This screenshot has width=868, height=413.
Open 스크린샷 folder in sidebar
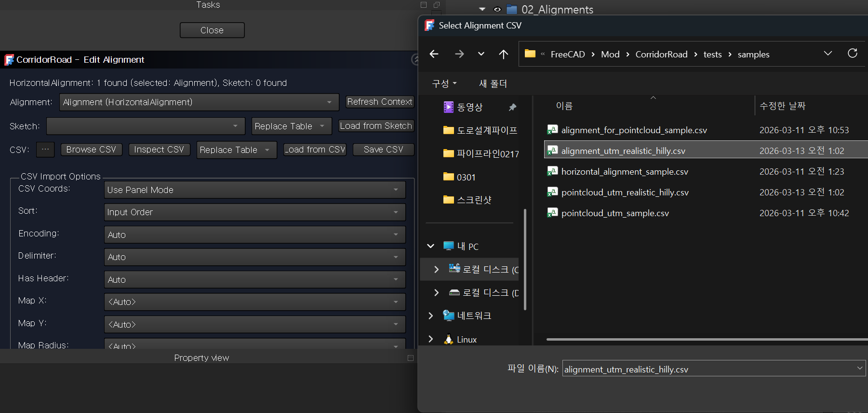point(467,200)
